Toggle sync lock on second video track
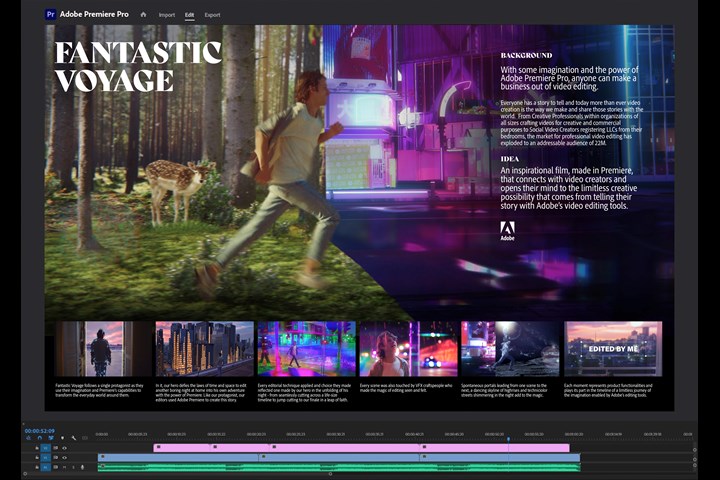This screenshot has height=480, width=720. (56, 457)
